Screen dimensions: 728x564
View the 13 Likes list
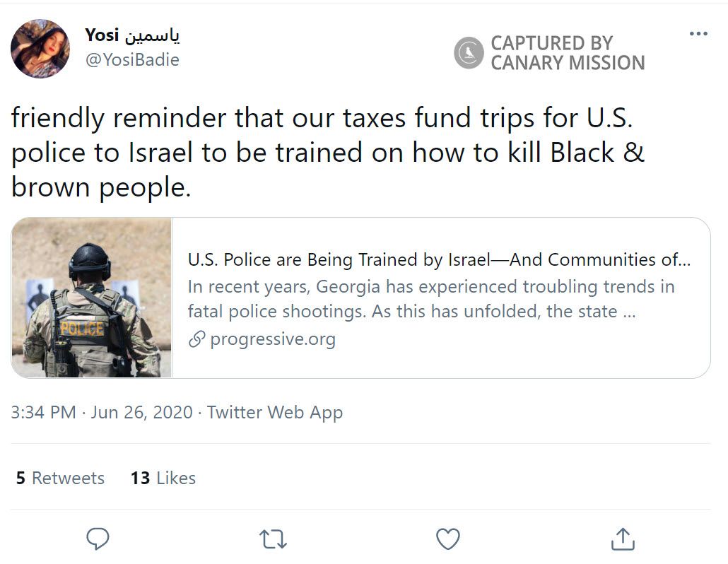point(163,478)
